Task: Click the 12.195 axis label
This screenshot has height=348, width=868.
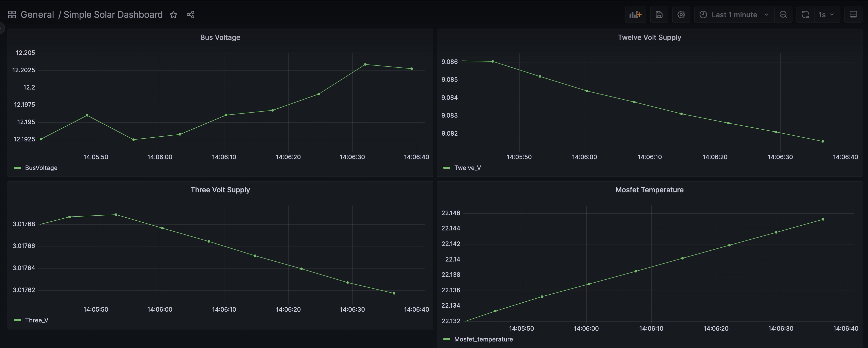Action: 26,122
